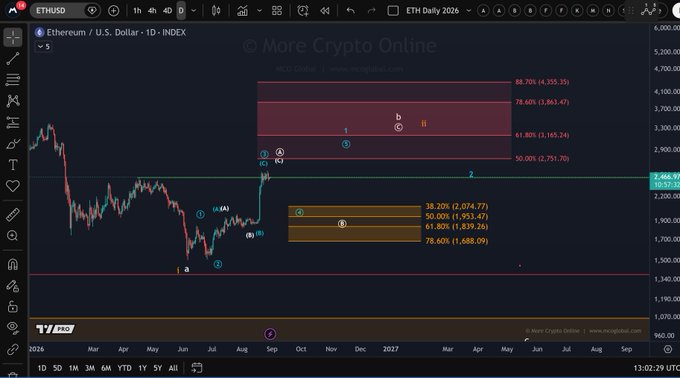Select the text annotation tool
The image size is (680, 378).
[x=13, y=165]
